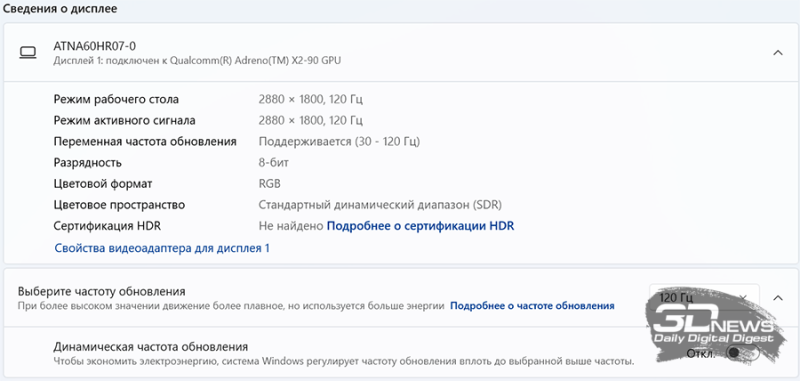Click the Стандартный динамический диапазон (SDR) value
800x381 pixels.
(380, 205)
